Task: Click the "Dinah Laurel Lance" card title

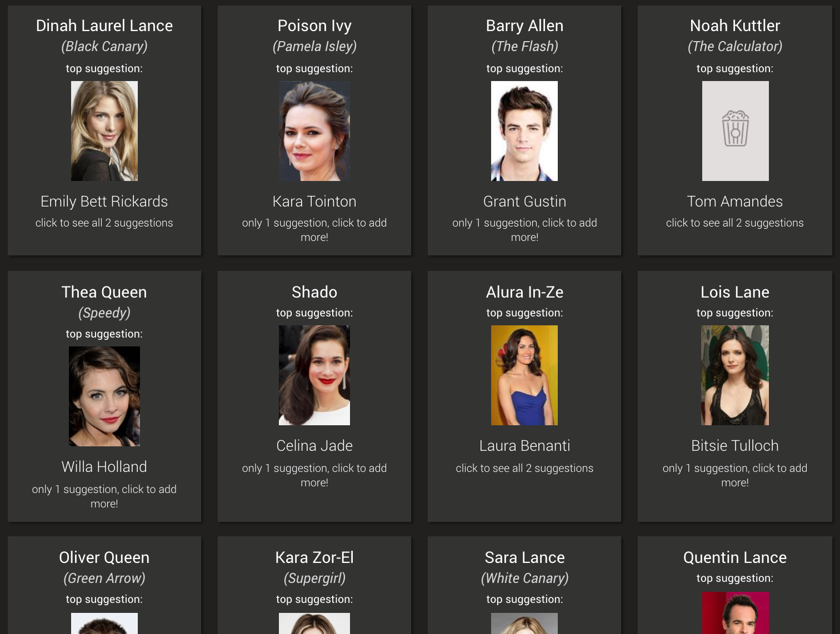Action: 104,26
